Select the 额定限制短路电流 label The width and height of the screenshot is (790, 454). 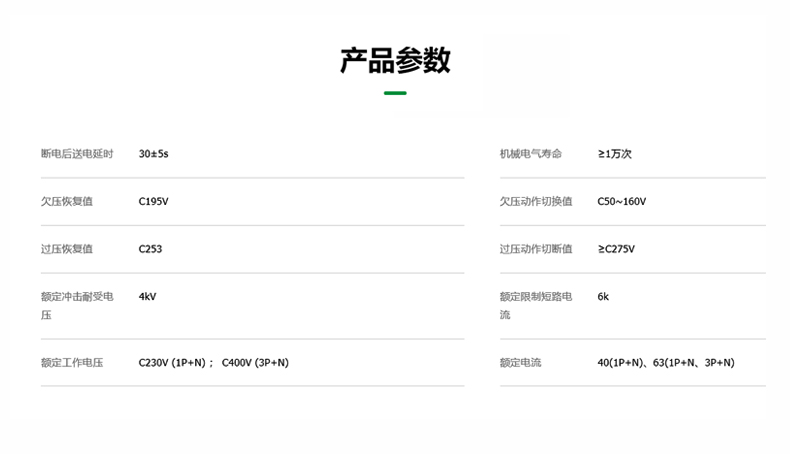click(x=536, y=305)
